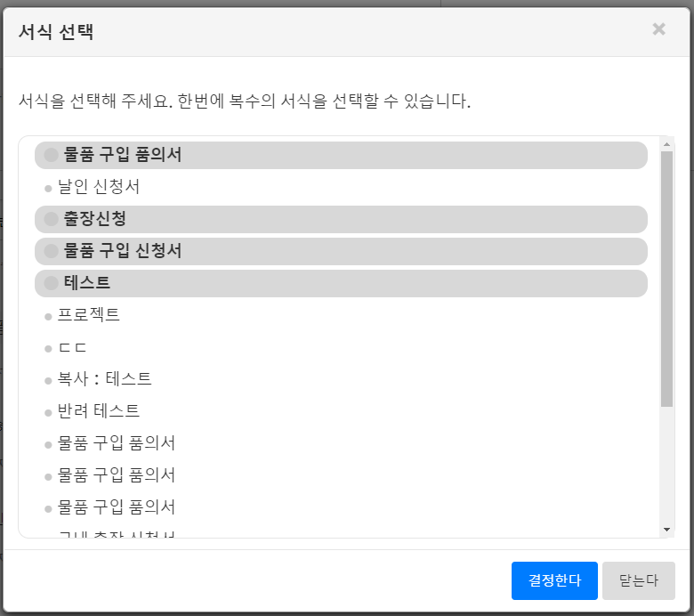Viewport: 694px width, 616px height.
Task: Click the form list scrollbar up arrow
Action: [x=666, y=144]
